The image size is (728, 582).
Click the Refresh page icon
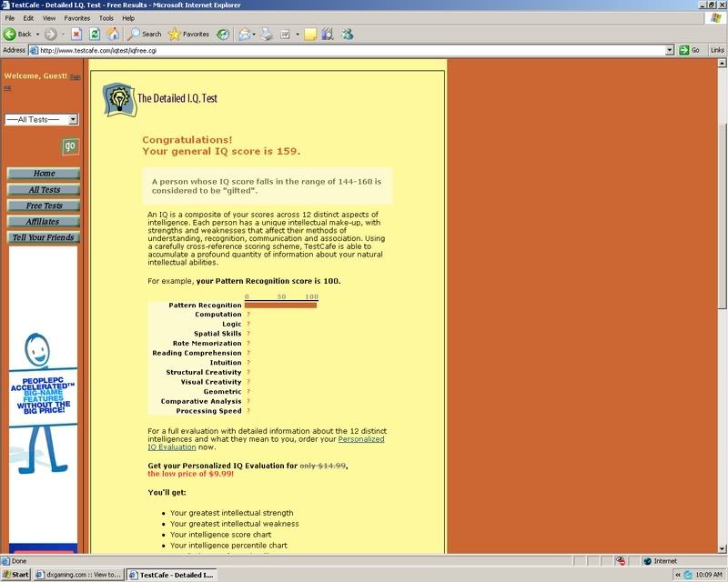click(x=95, y=35)
